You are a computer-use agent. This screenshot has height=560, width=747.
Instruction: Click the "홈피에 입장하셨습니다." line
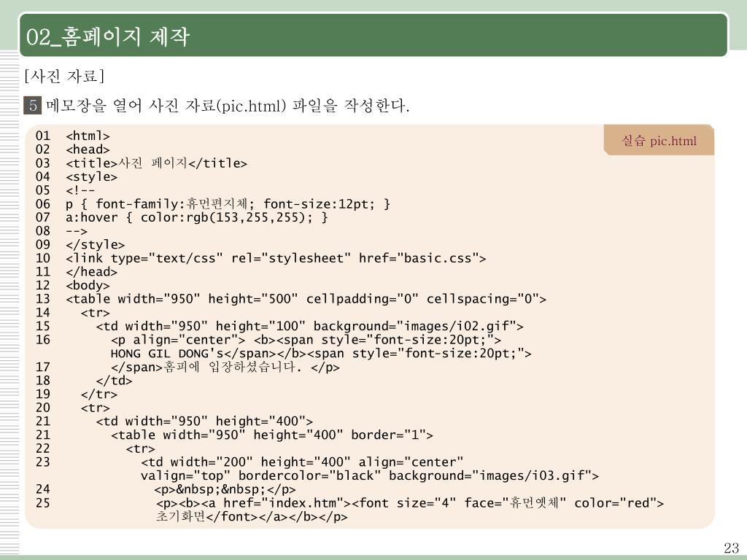pyautogui.click(x=225, y=367)
